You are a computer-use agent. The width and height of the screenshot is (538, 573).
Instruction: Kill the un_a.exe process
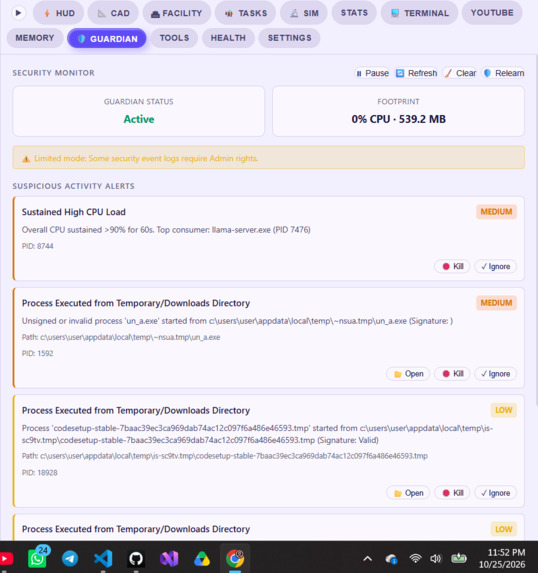pos(452,374)
